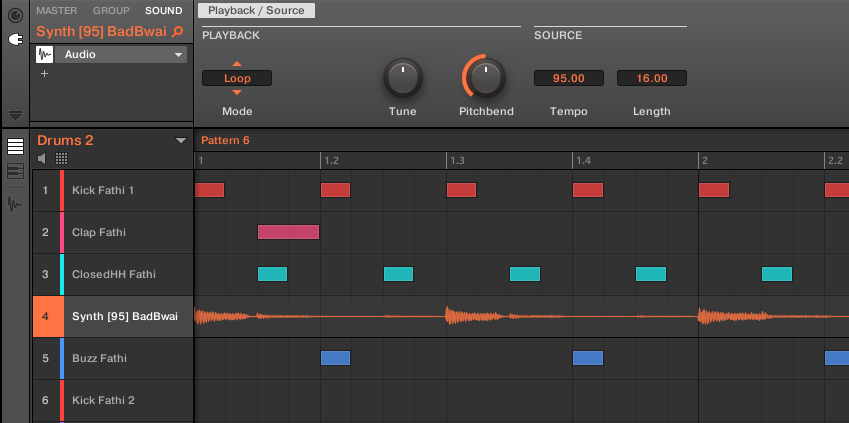Click the Loop mode selector
This screenshot has height=423, width=849.
click(237, 78)
